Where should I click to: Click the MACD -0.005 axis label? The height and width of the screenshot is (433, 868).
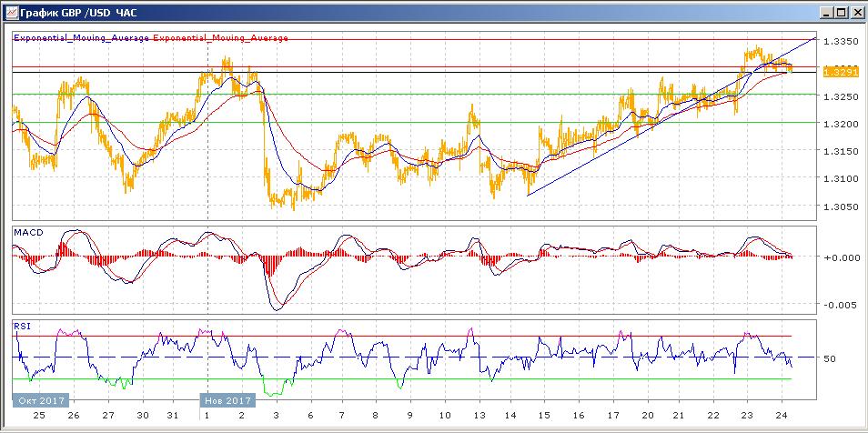839,306
